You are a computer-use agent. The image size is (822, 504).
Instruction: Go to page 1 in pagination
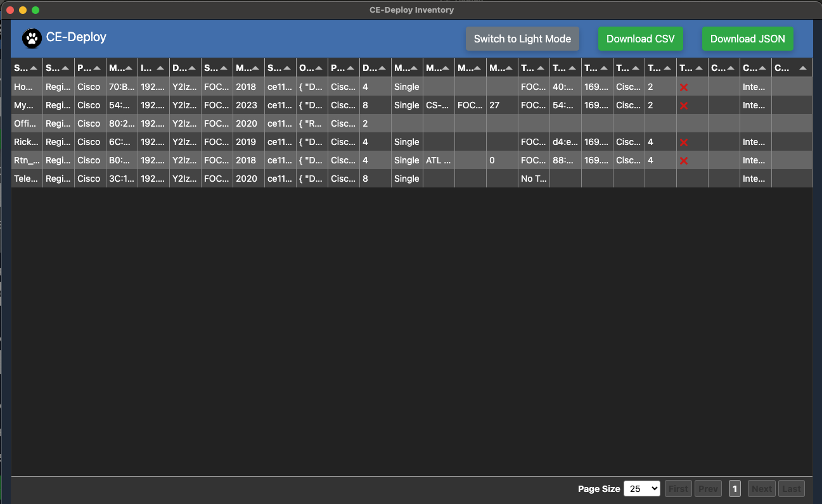click(735, 489)
